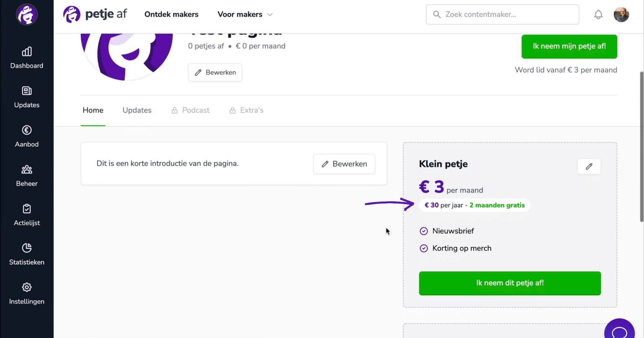The height and width of the screenshot is (338, 644).
Task: Expand the Voor makers dropdown
Action: [245, 14]
